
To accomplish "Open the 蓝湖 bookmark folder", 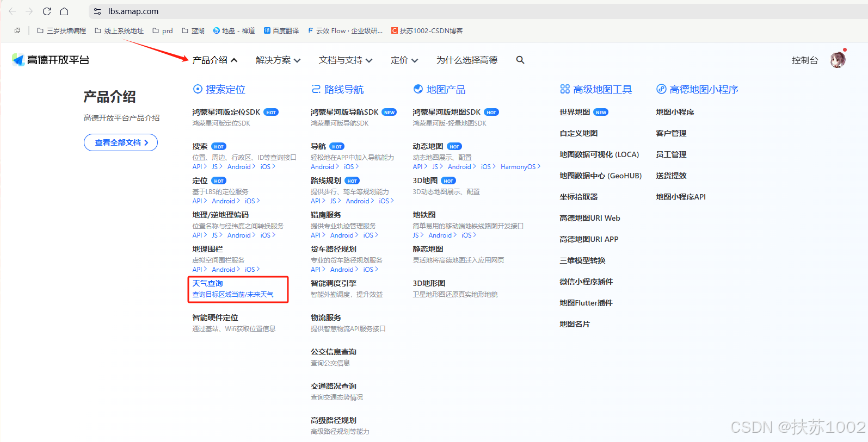I will [x=193, y=31].
